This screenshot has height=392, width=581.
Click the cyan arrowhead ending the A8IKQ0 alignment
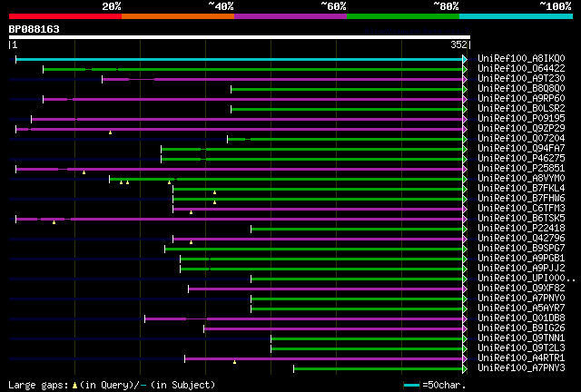point(465,59)
